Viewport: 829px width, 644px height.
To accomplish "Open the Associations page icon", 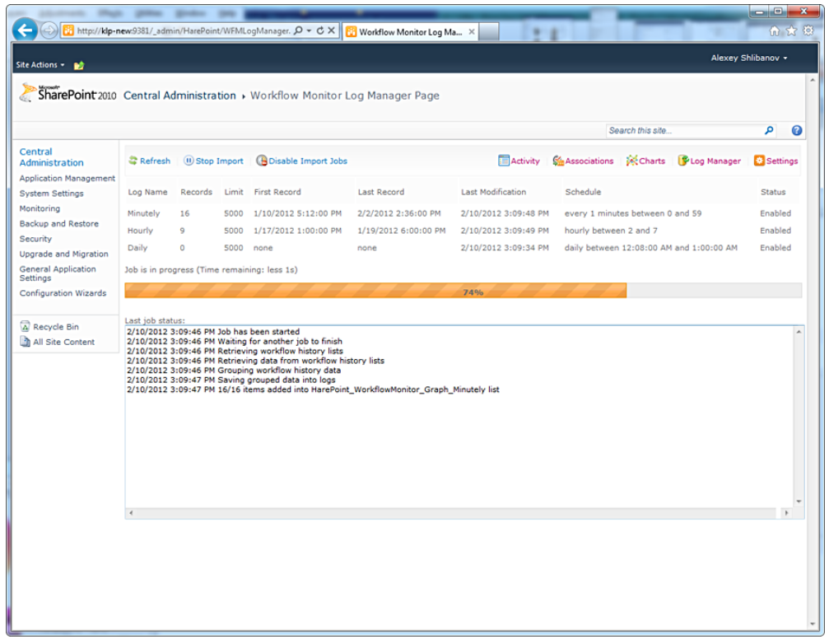I will coord(558,161).
